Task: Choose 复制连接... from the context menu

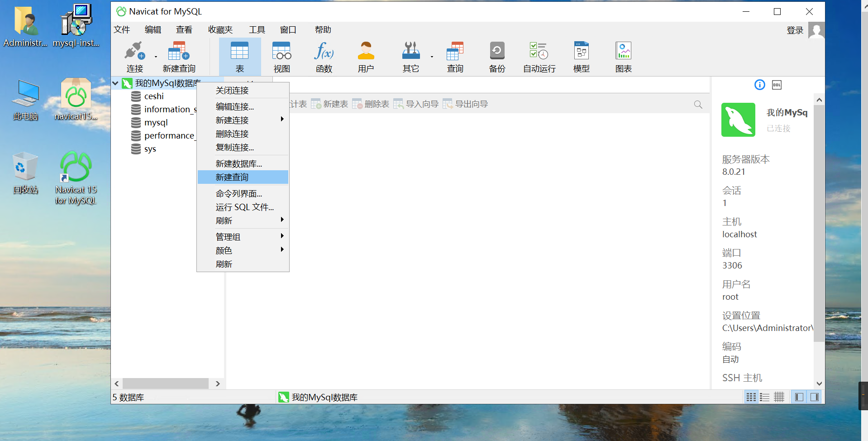Action: (243, 148)
